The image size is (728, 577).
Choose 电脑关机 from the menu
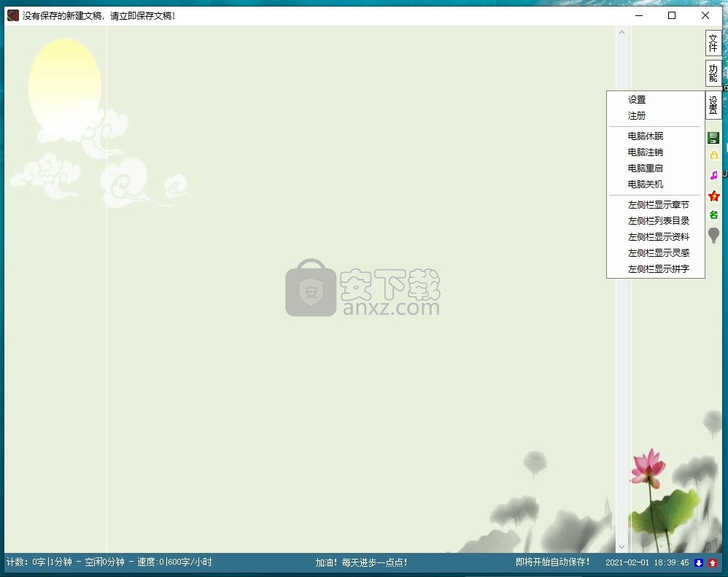coord(646,185)
